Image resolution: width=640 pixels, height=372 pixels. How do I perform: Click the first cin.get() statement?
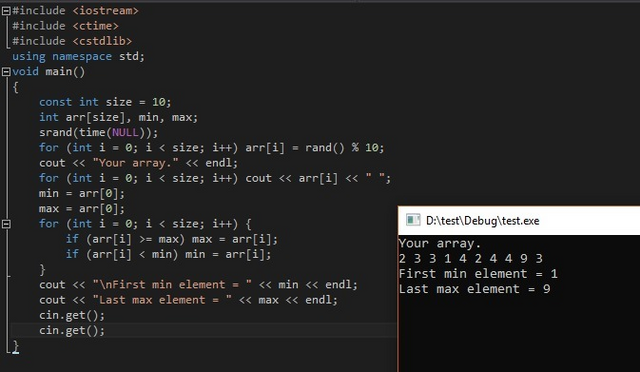click(x=72, y=315)
